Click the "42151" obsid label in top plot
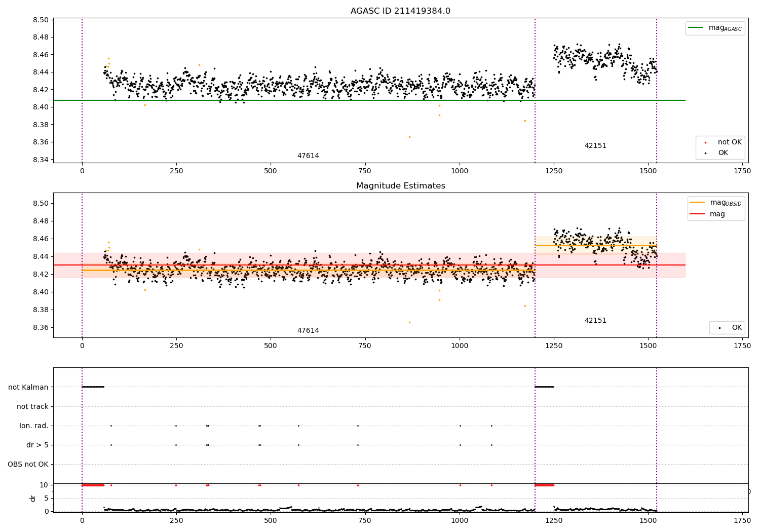 coord(595,146)
